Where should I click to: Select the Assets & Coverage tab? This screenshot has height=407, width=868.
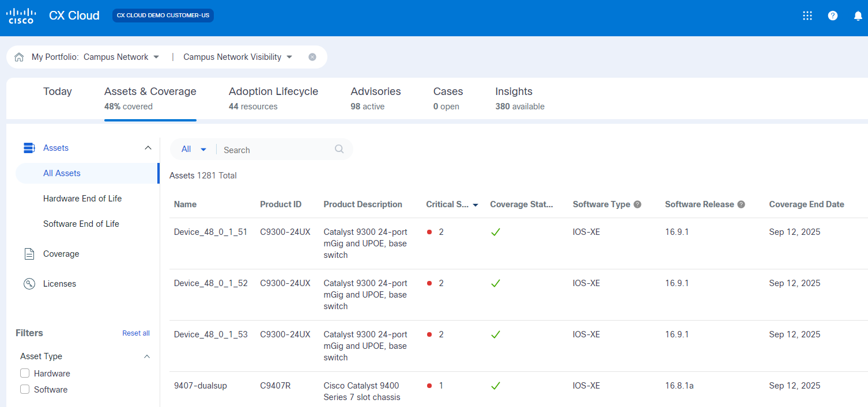point(150,98)
